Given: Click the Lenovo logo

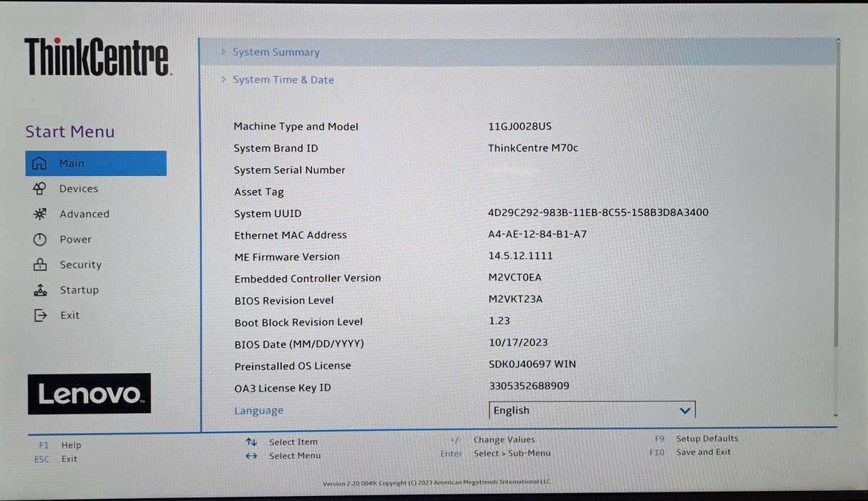Looking at the screenshot, I should [89, 394].
